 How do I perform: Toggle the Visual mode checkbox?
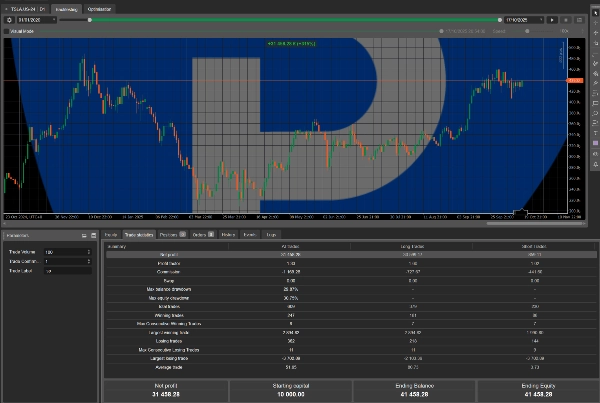(6, 32)
